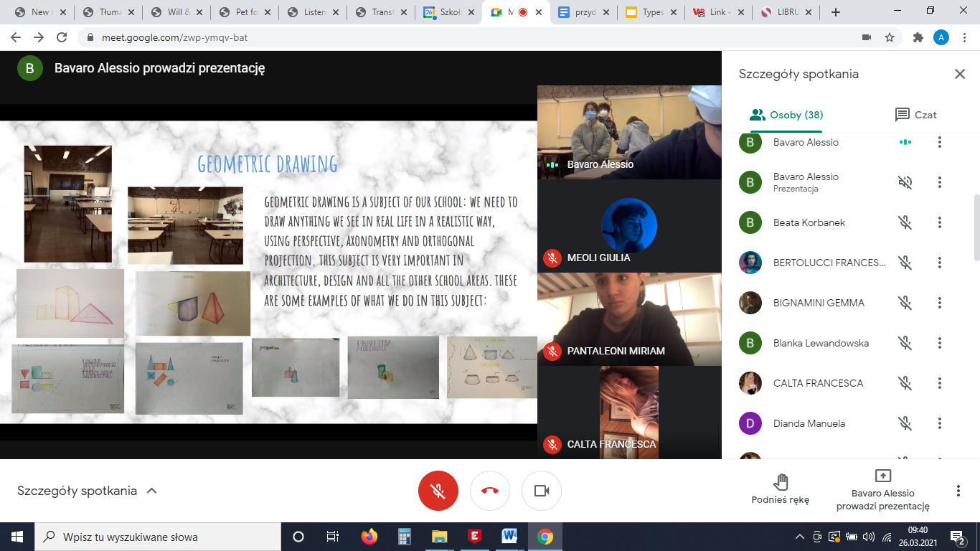Select the Osoby (38) tab
Image resolution: width=980 pixels, height=551 pixels.
(786, 115)
